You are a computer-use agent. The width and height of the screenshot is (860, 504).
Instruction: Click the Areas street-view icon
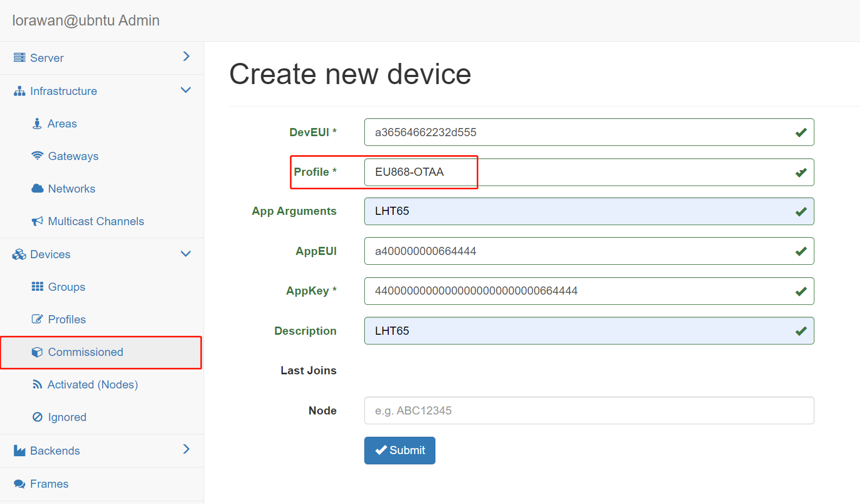(37, 124)
